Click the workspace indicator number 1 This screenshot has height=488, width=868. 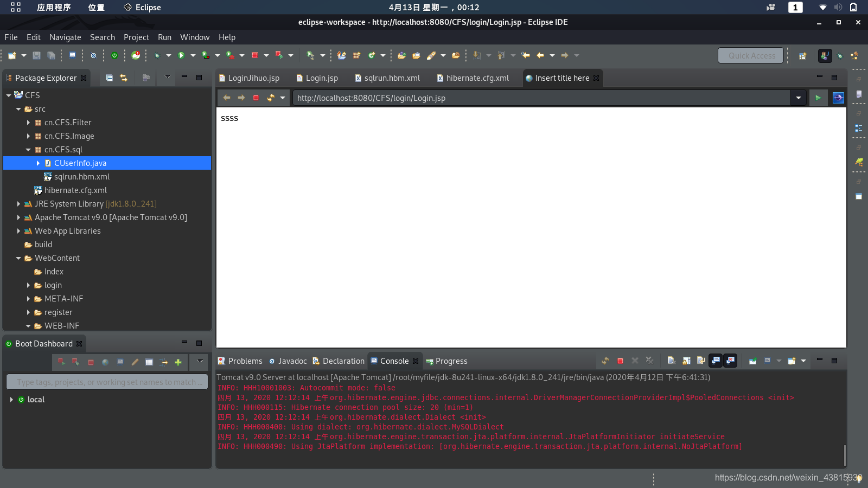point(795,7)
